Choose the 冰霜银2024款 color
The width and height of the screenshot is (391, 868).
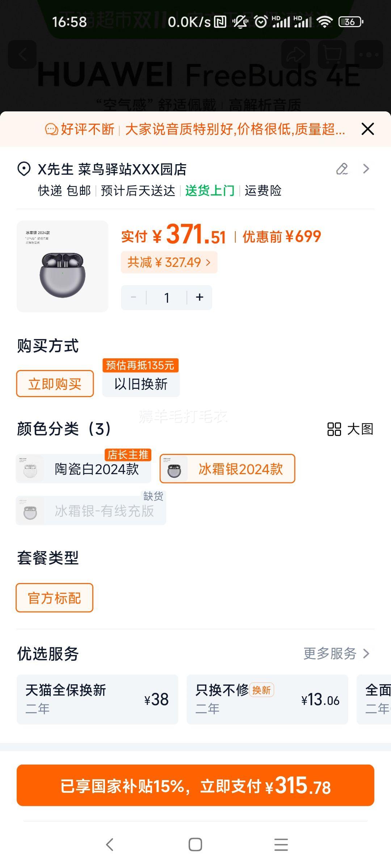click(x=227, y=469)
